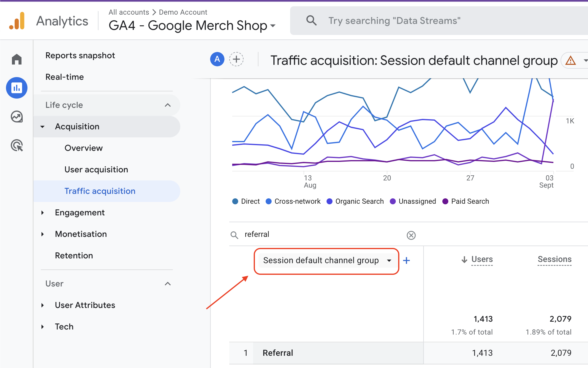Click the Google Analytics logo

17,21
